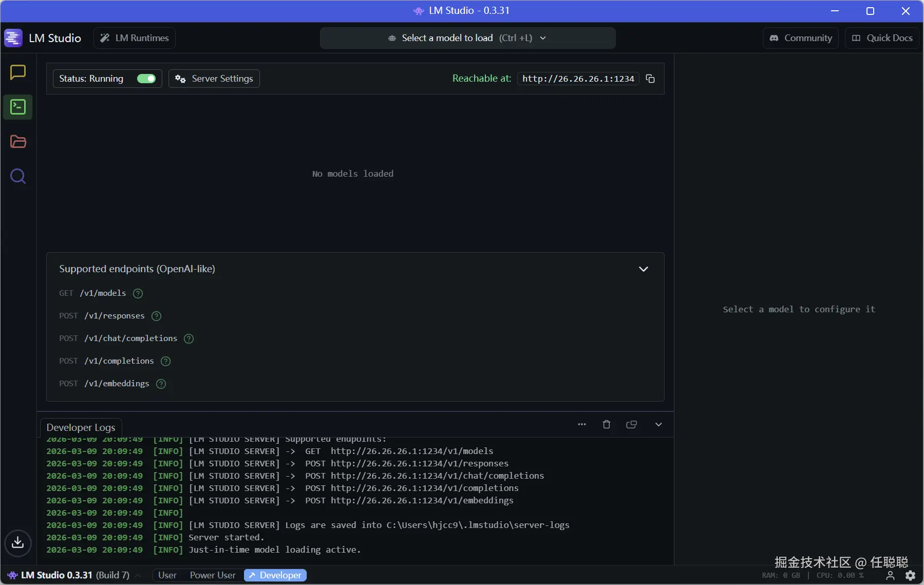
Task: Clear the developer logs with trash icon
Action: (x=607, y=424)
